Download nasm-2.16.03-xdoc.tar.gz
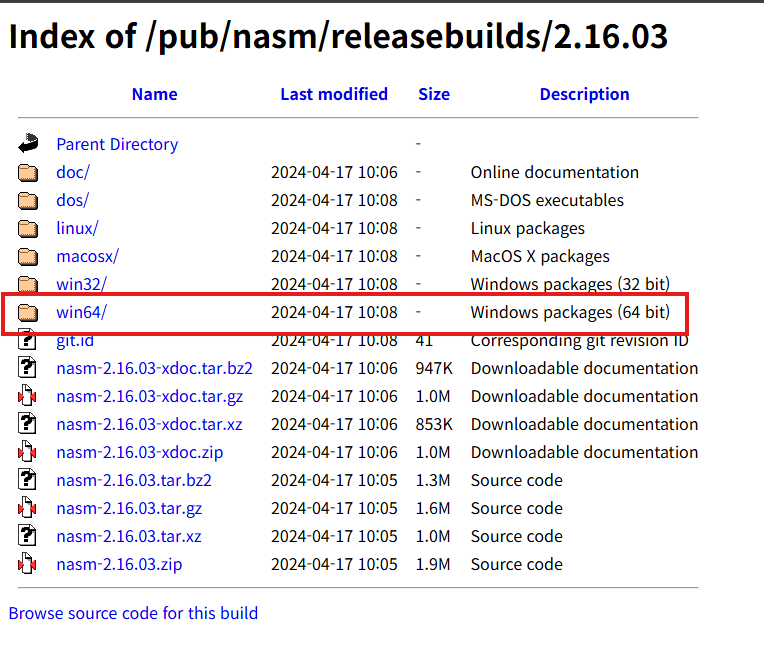764x656 pixels. click(150, 396)
